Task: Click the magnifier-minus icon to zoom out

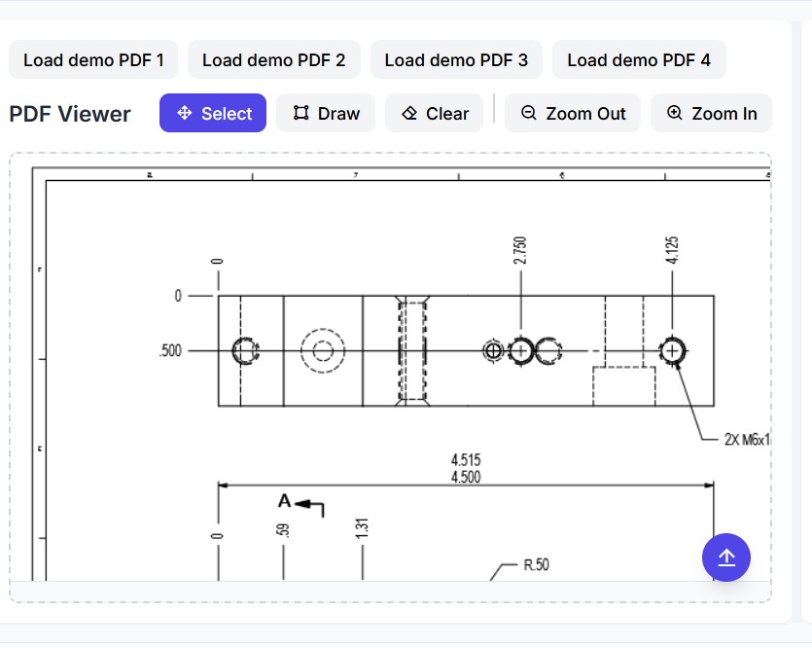Action: coord(528,113)
